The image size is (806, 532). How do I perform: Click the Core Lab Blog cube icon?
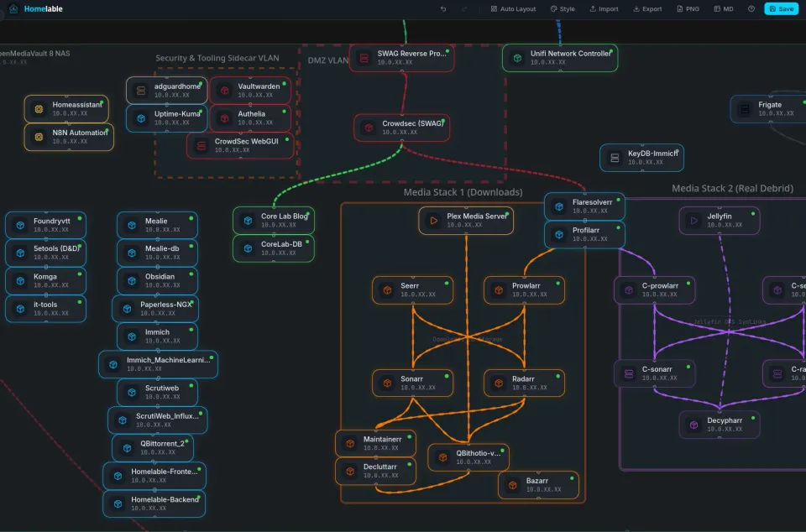[x=248, y=221]
